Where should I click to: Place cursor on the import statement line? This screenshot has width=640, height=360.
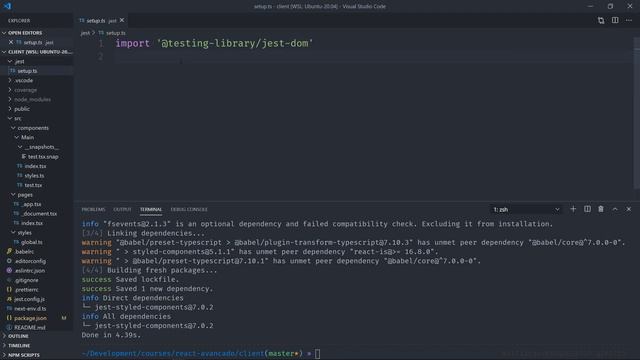(214, 43)
